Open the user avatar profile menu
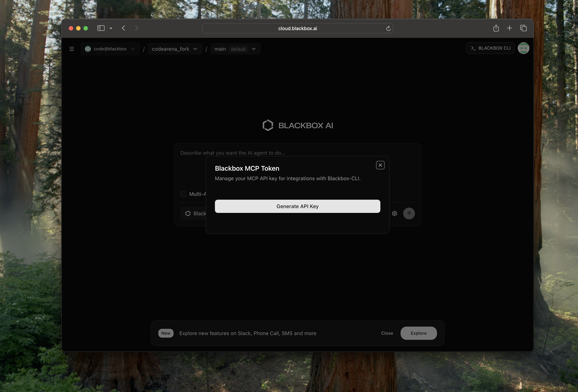 click(x=523, y=48)
